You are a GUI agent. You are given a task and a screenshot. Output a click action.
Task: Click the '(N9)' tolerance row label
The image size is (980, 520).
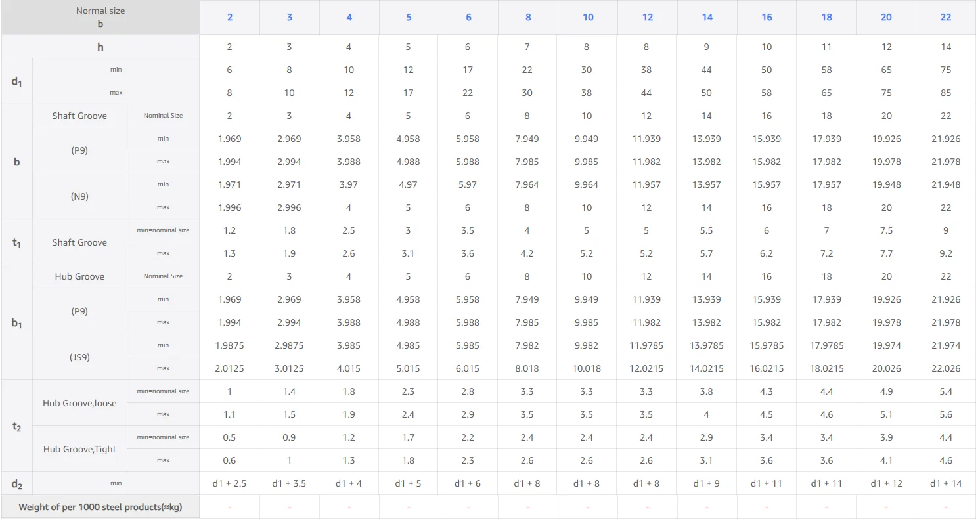(x=79, y=196)
